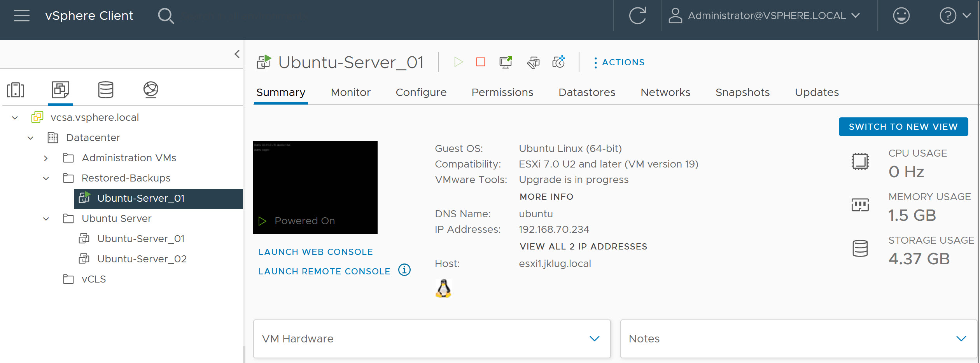Click the refresh icon in the header
This screenshot has height=363, width=980.
[x=638, y=16]
